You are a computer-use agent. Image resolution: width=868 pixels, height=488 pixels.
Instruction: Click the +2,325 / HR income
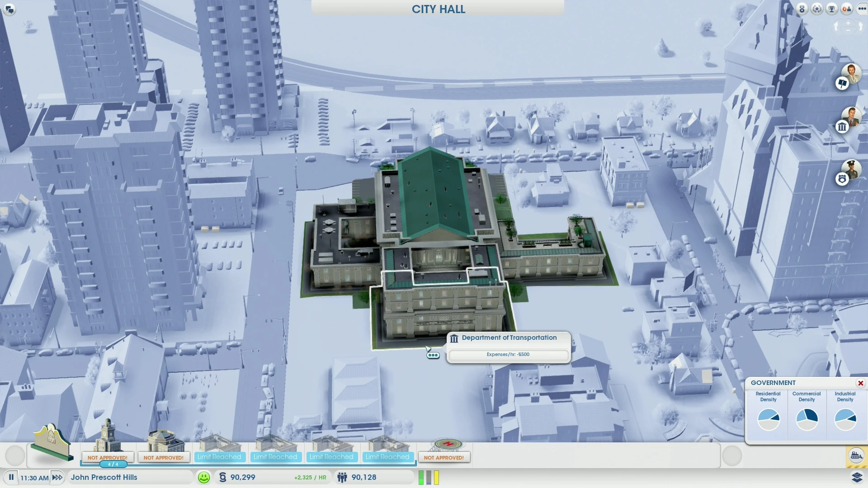coord(310,478)
